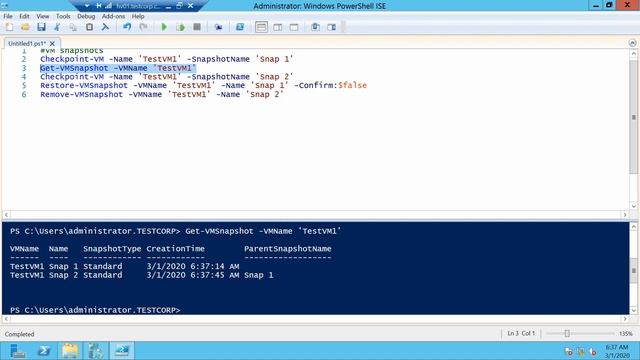The width and height of the screenshot is (640, 360).
Task: Click the $false value on line 5
Action: pyautogui.click(x=352, y=85)
